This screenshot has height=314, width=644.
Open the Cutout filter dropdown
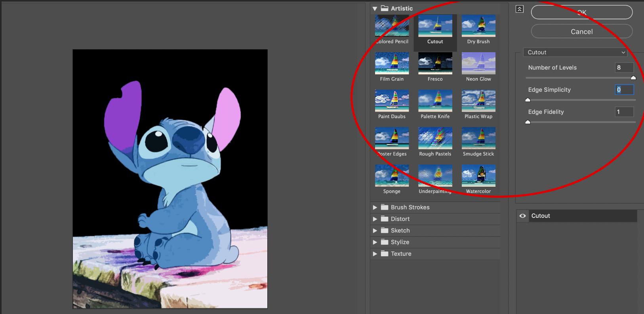pos(575,52)
